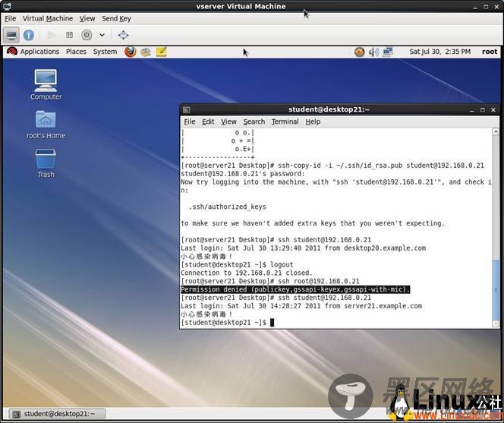Close the terminal window
Viewport: 504px width, 423px height.
coord(493,110)
